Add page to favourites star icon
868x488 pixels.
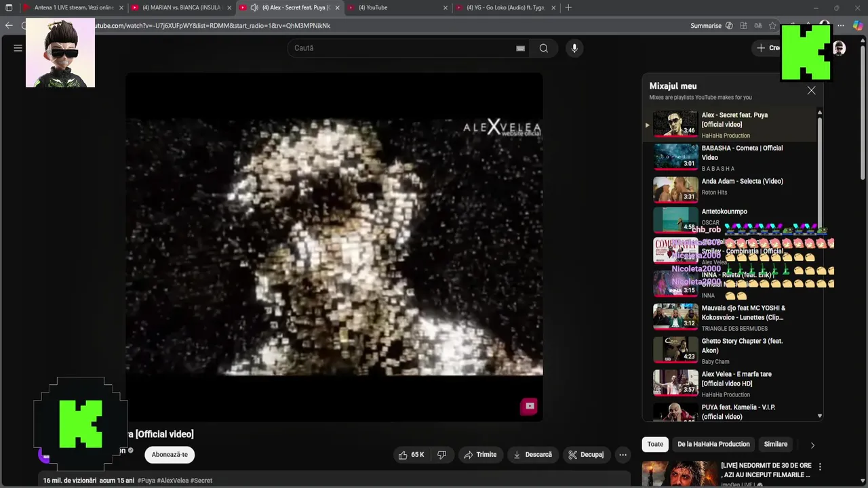772,26
